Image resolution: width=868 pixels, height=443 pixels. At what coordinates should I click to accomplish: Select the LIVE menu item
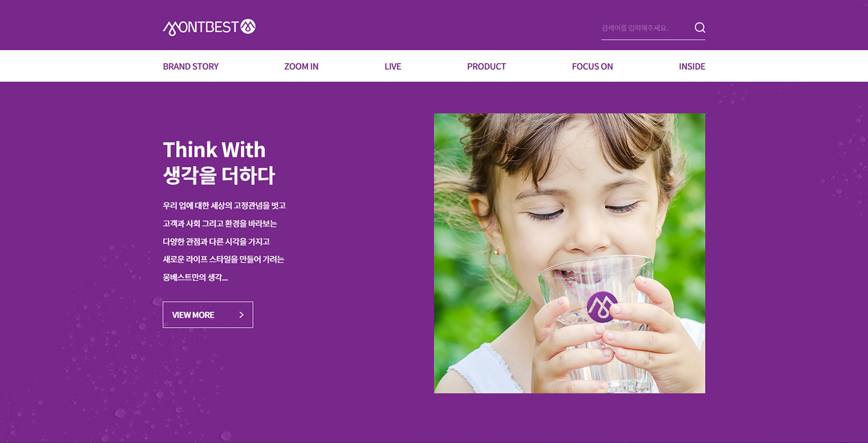[x=393, y=66]
